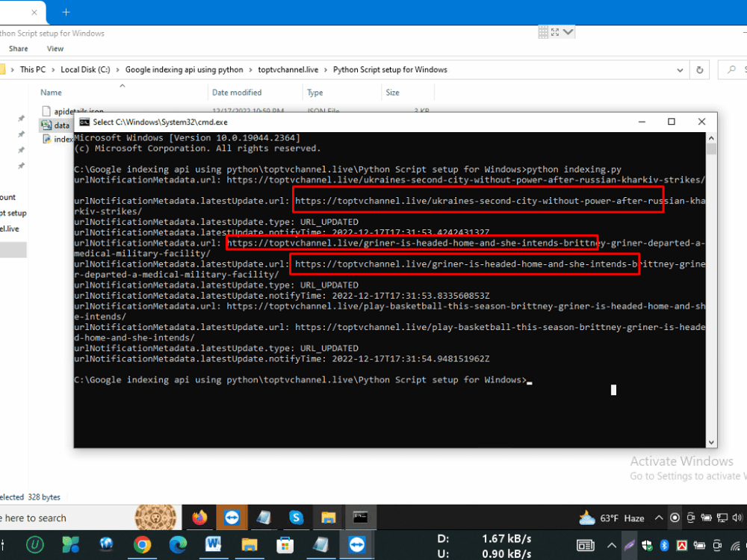Image resolution: width=747 pixels, height=560 pixels.
Task: Refresh the current folder view
Action: pyautogui.click(x=699, y=69)
